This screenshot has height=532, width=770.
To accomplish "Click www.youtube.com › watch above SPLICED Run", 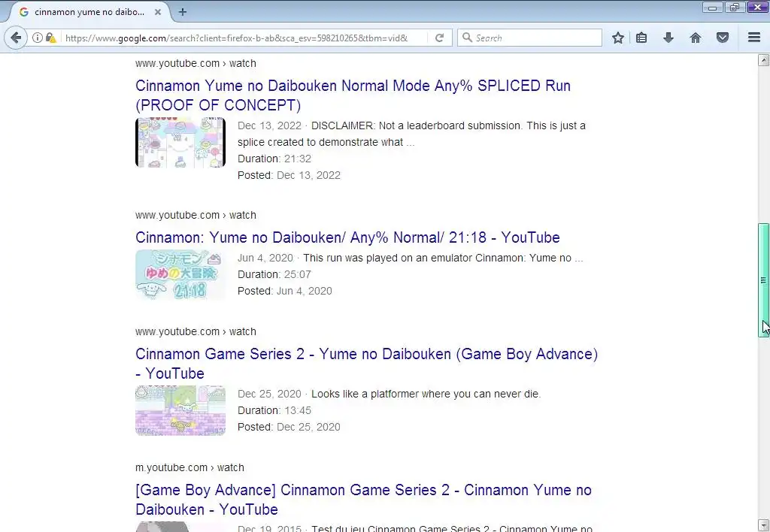I will (196, 63).
